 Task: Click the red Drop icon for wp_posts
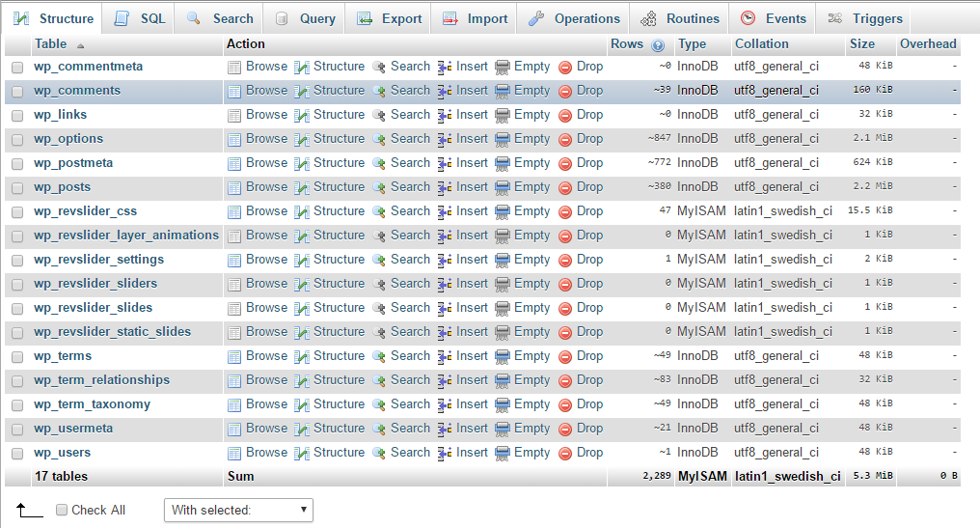[x=565, y=187]
